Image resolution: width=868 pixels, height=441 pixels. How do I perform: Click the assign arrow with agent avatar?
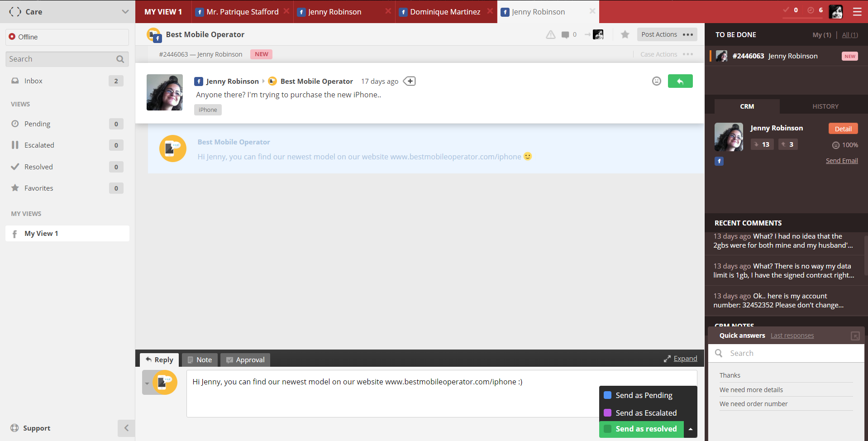click(594, 34)
